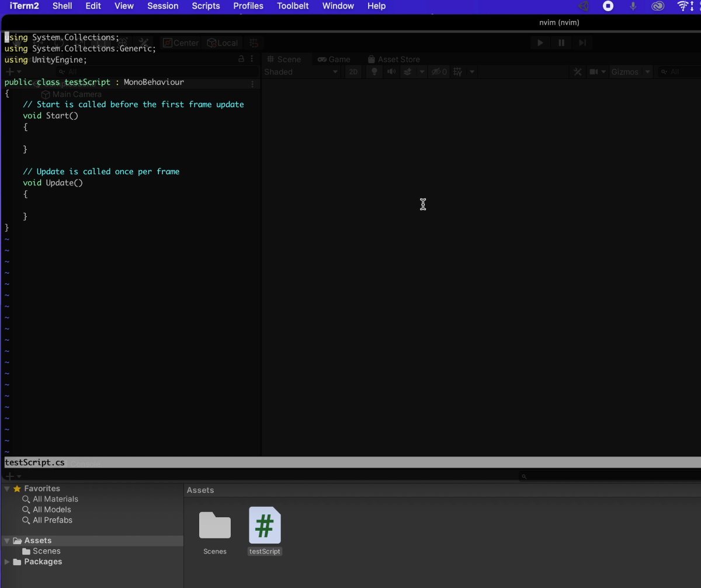Screen dimensions: 701x588
Task: Click 'MonoBehaviour' in the class declaration
Action: [154, 82]
